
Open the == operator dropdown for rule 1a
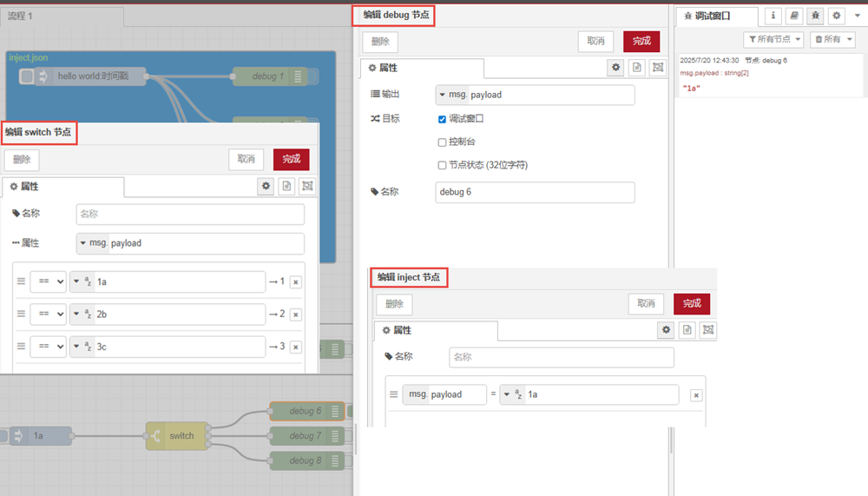click(x=48, y=281)
